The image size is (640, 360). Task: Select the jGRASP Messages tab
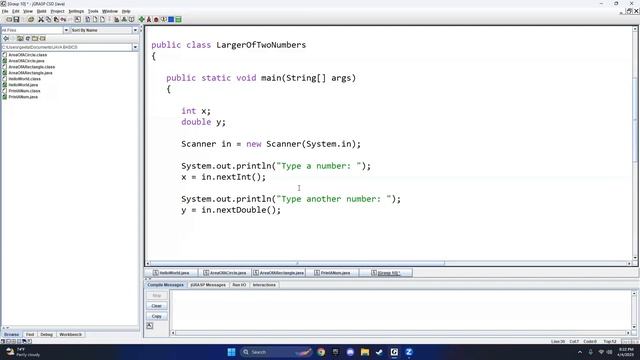click(208, 285)
